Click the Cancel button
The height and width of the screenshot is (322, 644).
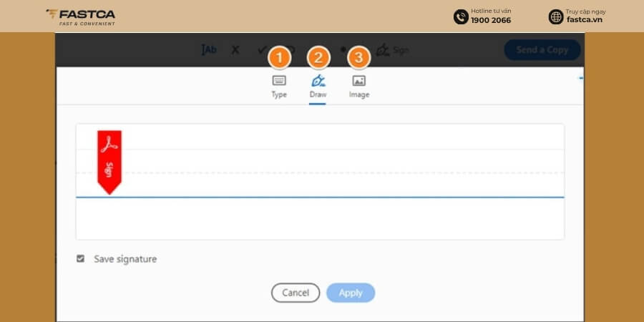pyautogui.click(x=296, y=293)
